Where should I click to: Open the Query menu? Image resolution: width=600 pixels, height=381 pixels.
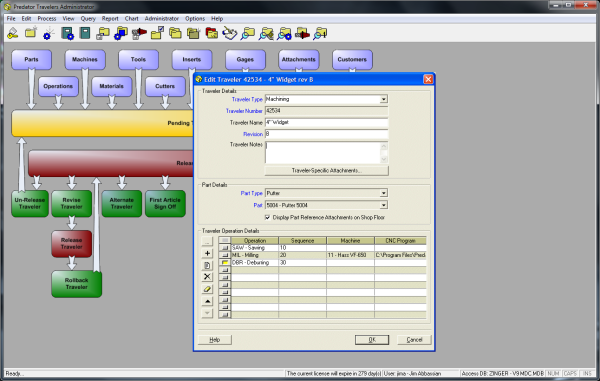pos(88,18)
